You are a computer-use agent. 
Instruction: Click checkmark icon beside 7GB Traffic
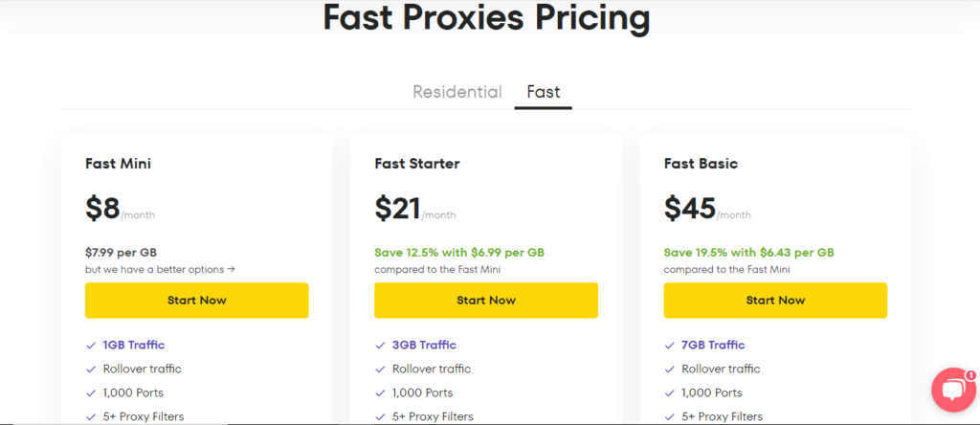(670, 346)
